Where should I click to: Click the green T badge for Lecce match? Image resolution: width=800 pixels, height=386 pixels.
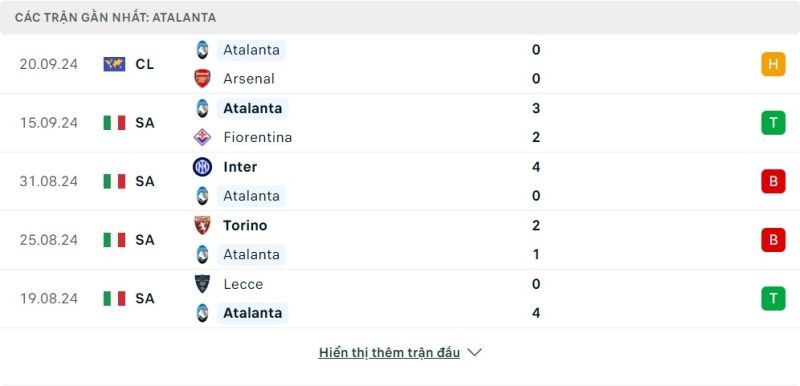773,299
